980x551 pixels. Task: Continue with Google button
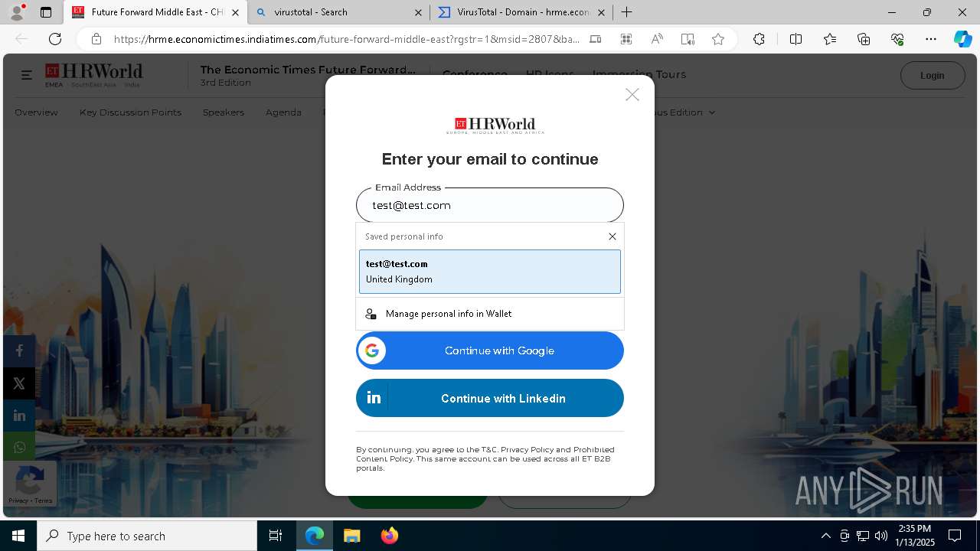[490, 350]
